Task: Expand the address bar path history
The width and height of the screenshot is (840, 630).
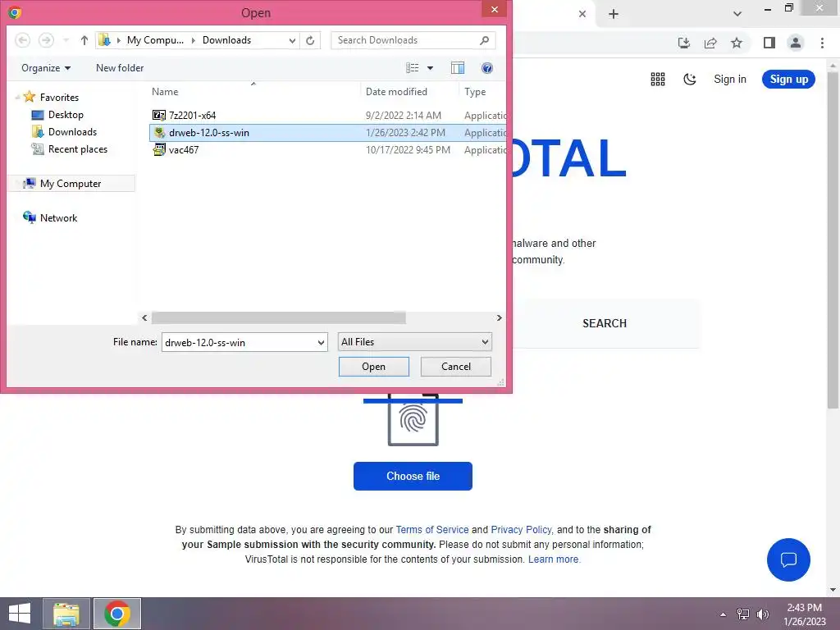Action: click(x=292, y=40)
